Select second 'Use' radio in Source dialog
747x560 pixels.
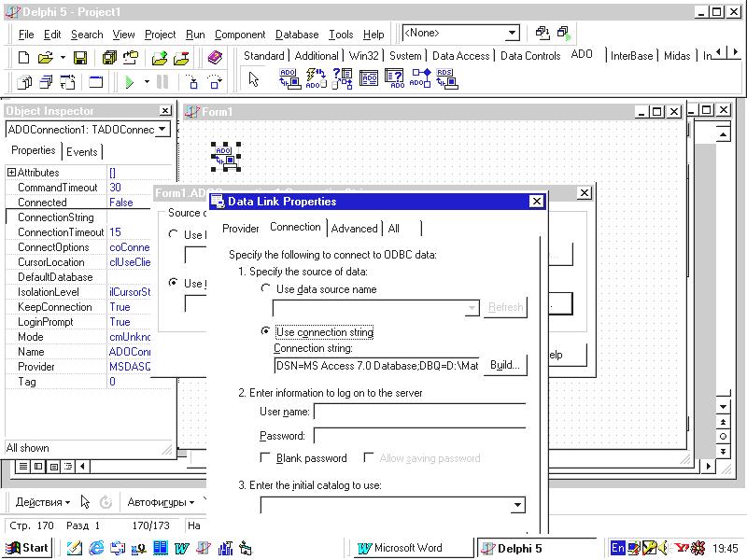pyautogui.click(x=174, y=283)
